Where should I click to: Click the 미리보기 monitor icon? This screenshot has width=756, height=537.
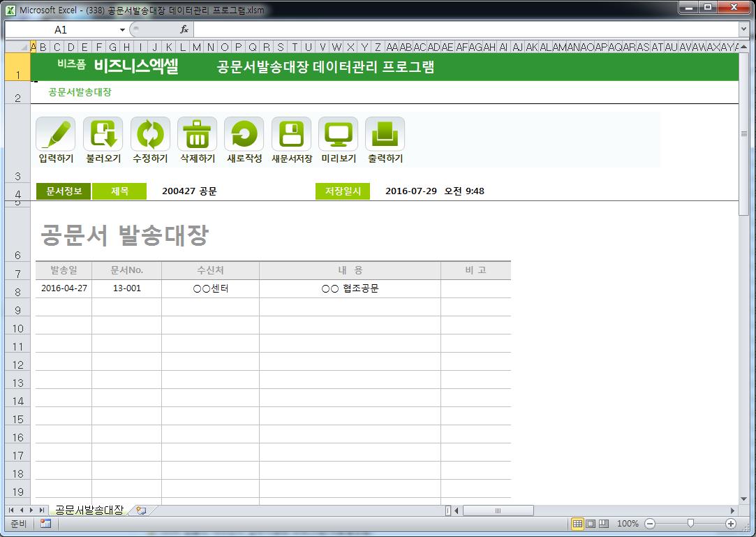click(x=338, y=133)
